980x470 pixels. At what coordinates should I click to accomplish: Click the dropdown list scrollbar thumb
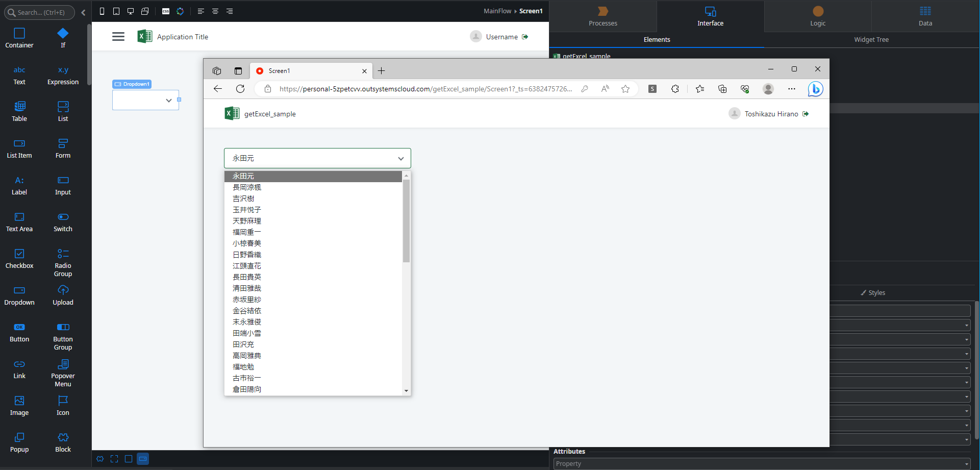(x=406, y=220)
